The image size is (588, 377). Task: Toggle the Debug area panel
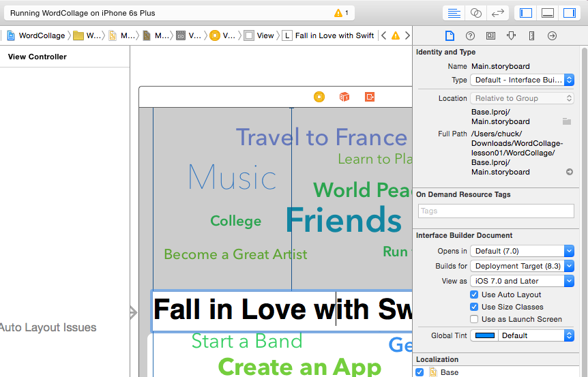pos(548,13)
